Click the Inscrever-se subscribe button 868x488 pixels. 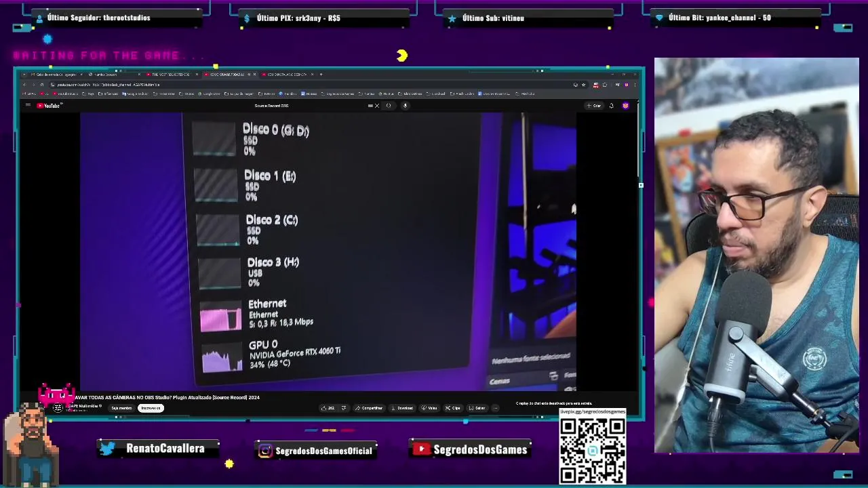click(x=151, y=408)
